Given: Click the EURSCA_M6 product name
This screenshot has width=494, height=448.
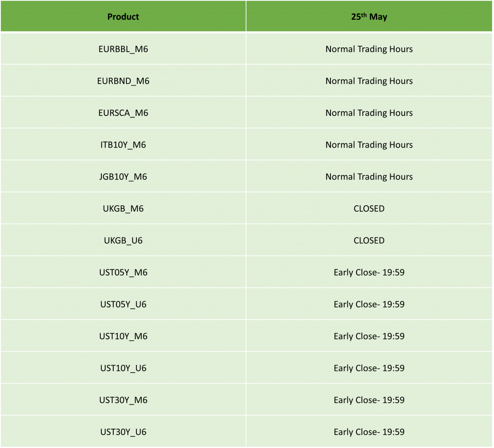Looking at the screenshot, I should click(123, 112).
